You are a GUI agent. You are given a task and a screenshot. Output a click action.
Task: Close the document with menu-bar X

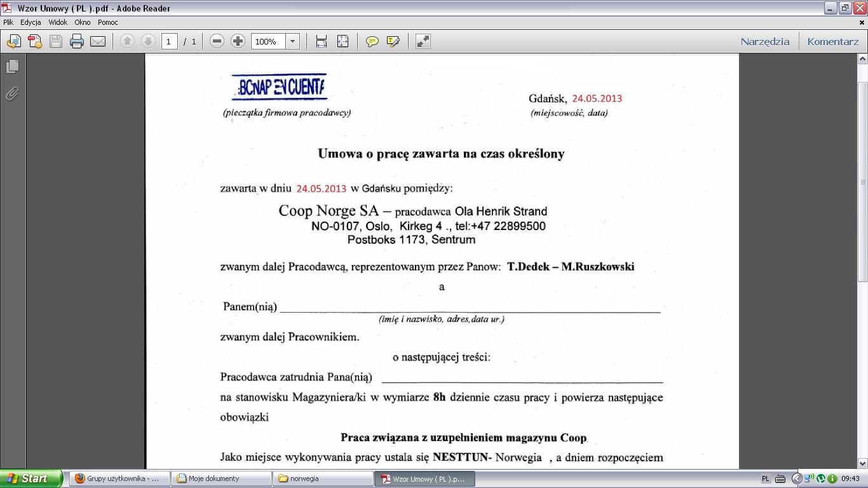[x=862, y=22]
